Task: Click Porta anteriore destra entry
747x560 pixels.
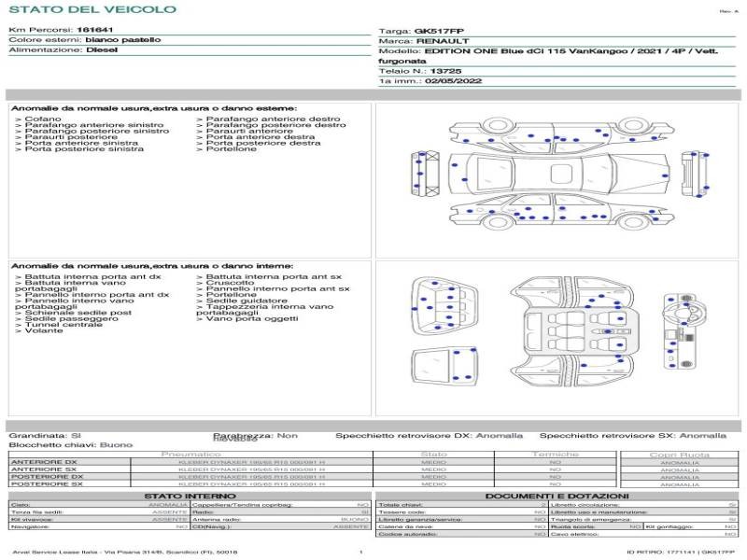Action: (x=255, y=136)
